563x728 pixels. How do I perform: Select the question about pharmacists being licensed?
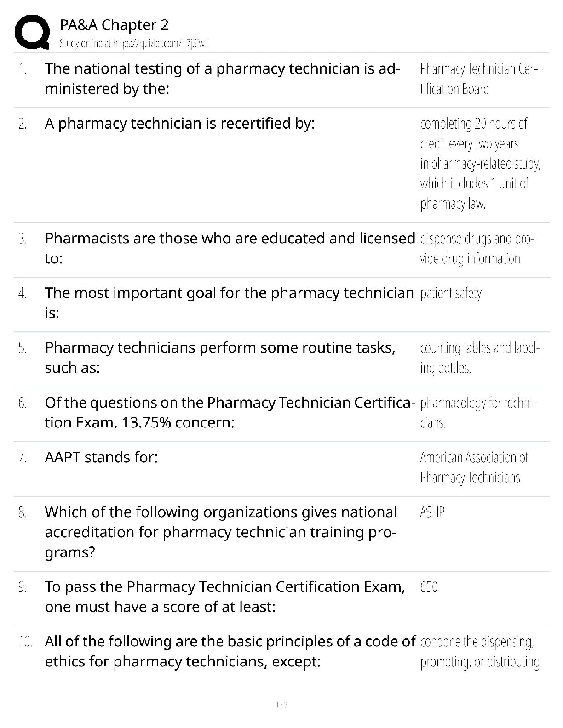click(230, 248)
